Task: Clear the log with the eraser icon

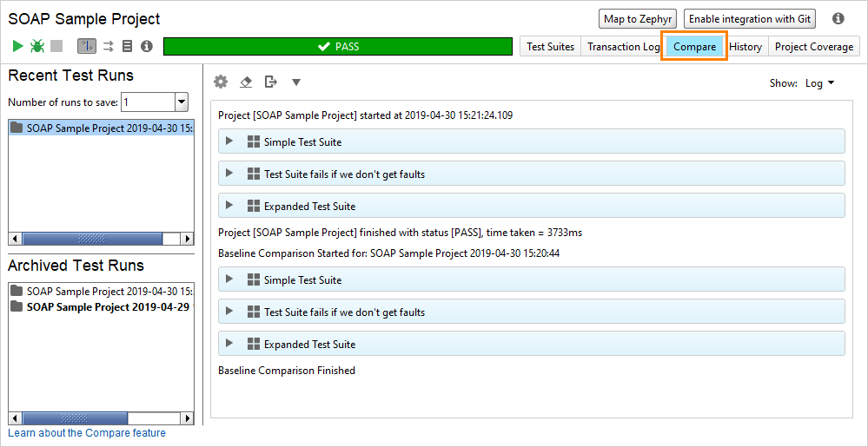Action: coord(246,82)
